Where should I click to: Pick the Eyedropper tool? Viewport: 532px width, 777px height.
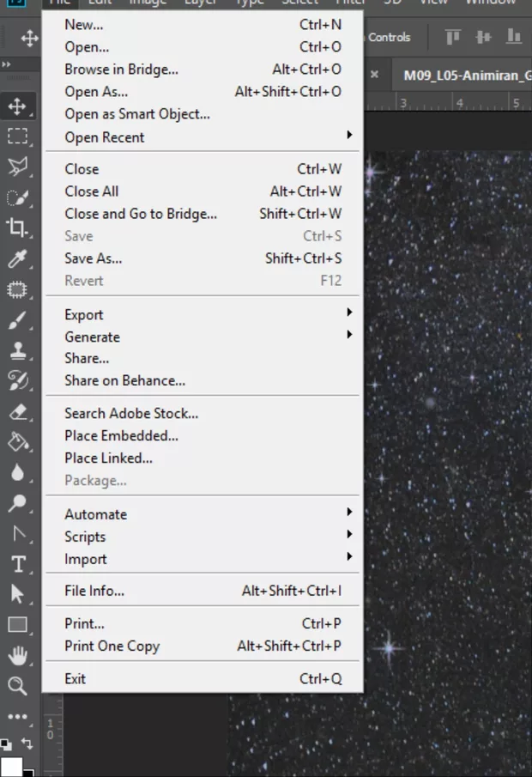[x=18, y=258]
